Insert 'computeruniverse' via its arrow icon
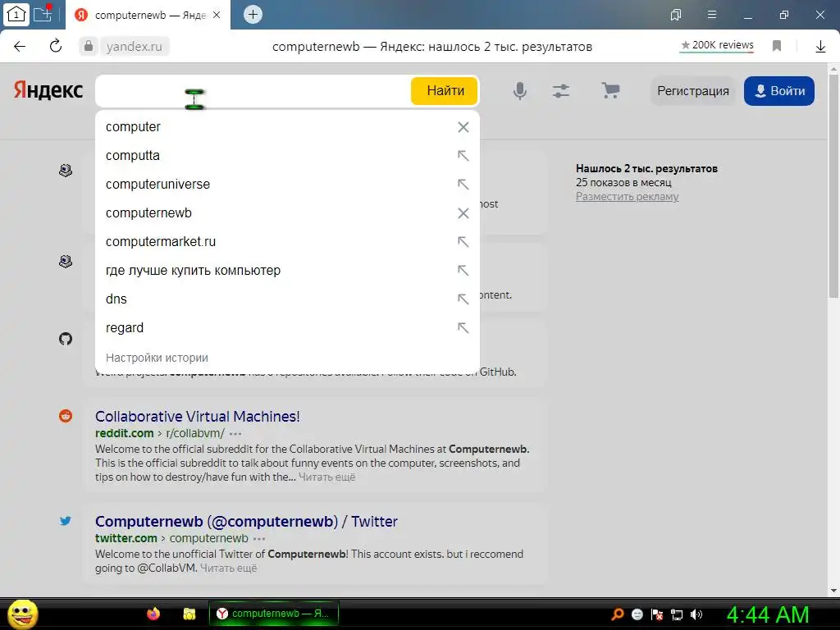Screen dimensions: 840x630 tap(463, 185)
